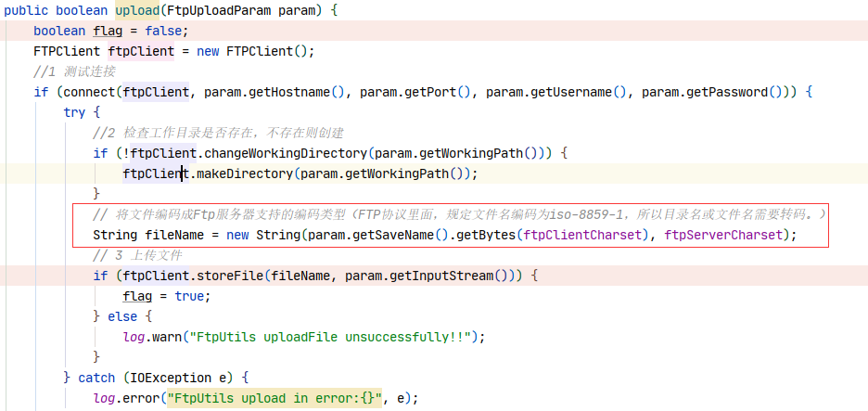The height and width of the screenshot is (411, 868).
Task: Click 'new FTPClient()' constructor call
Action: pos(256,52)
